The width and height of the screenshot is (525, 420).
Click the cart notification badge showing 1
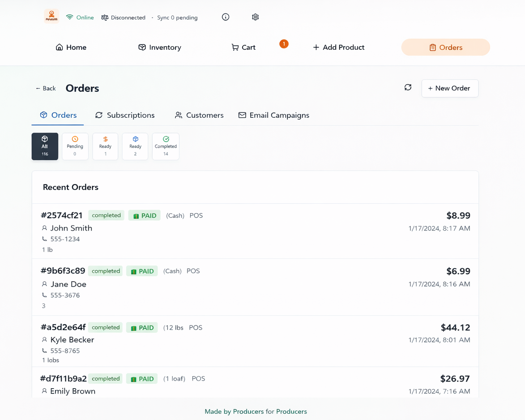coord(284,44)
